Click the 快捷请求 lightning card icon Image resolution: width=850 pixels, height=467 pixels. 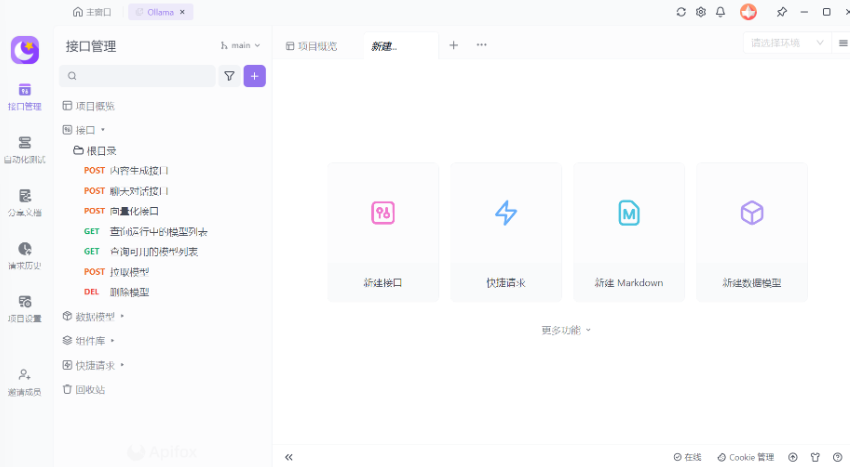[506, 213]
